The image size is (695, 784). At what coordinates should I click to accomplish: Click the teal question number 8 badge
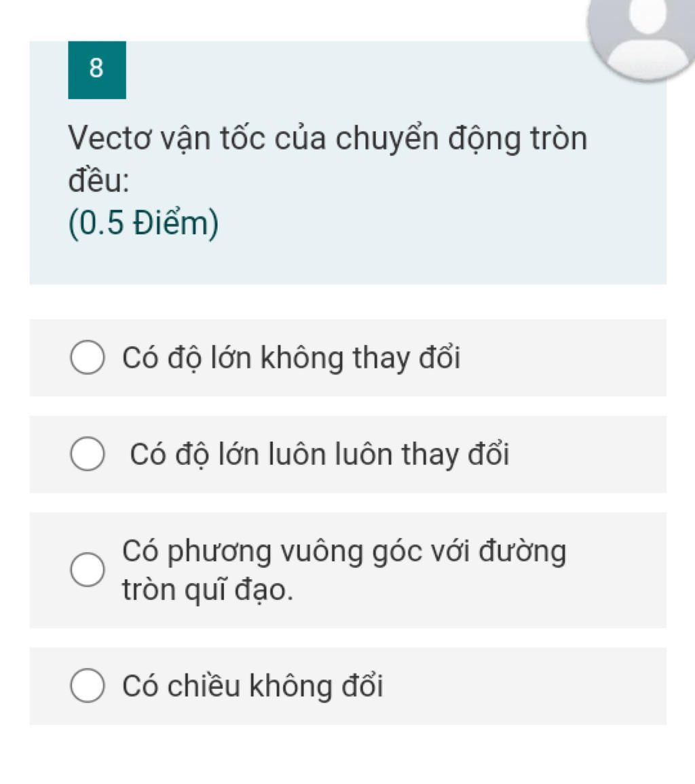(x=97, y=70)
